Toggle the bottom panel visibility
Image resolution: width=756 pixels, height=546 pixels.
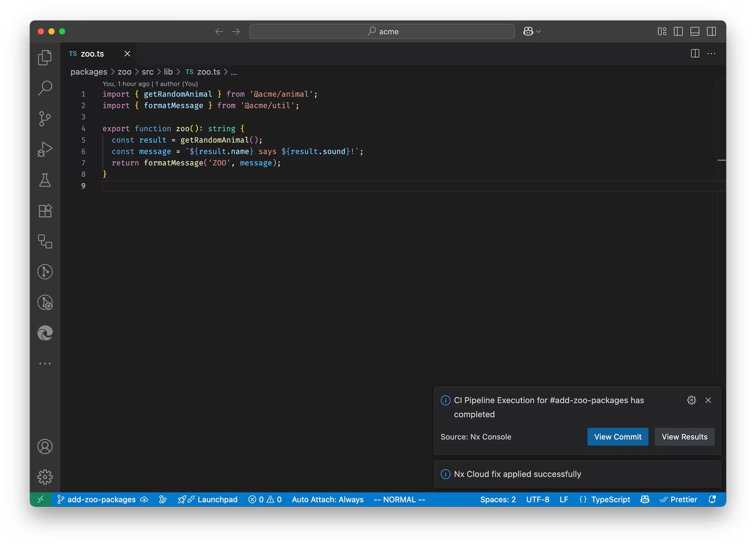point(695,31)
